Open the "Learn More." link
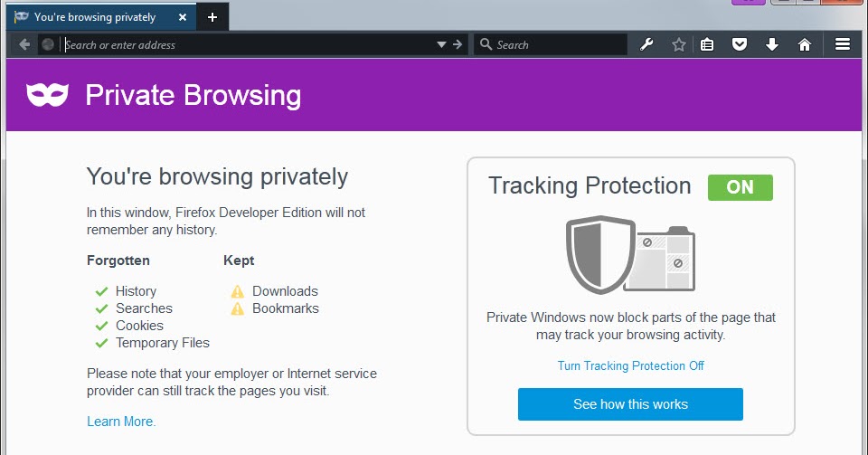This screenshot has height=455, width=868. [x=121, y=422]
